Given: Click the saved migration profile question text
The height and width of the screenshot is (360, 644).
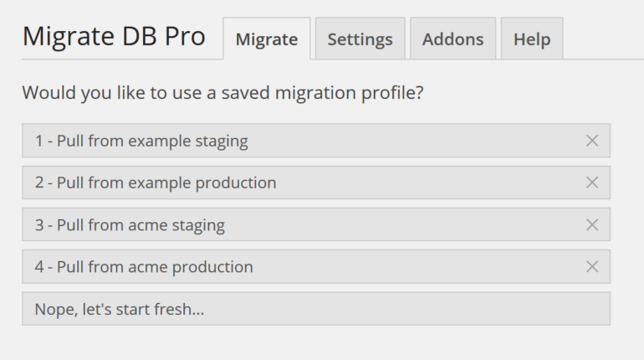Looking at the screenshot, I should tap(222, 92).
